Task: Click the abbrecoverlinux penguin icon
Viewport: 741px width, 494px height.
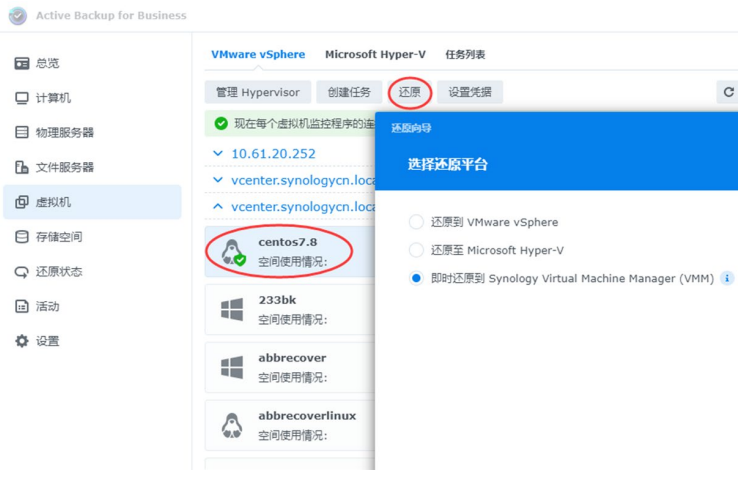Action: pos(232,425)
